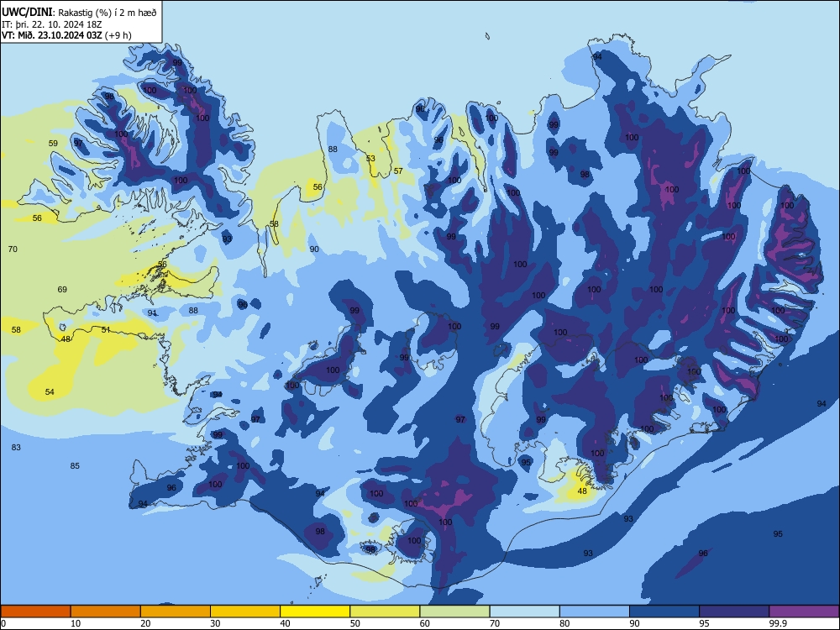840x630 pixels.
Task: Click the map humidity value '83'
Action: pos(16,448)
